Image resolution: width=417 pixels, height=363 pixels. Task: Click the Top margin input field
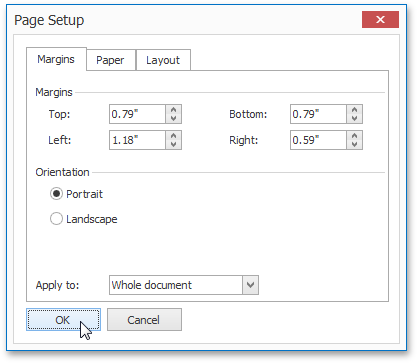137,114
